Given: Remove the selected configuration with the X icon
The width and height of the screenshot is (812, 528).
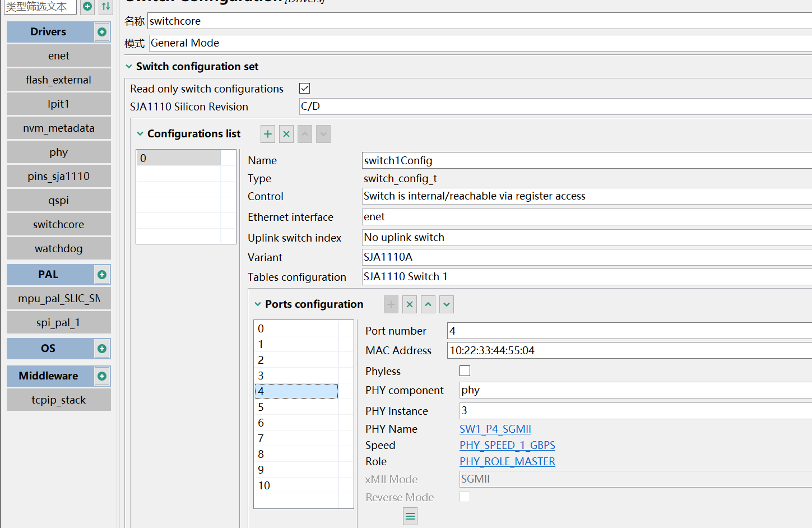Looking at the screenshot, I should [286, 133].
